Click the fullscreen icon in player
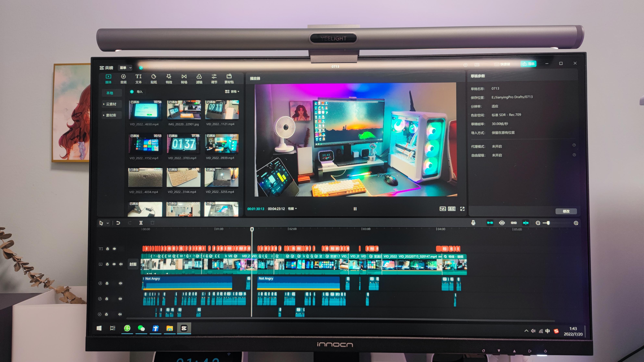644x362 pixels. [x=462, y=209]
